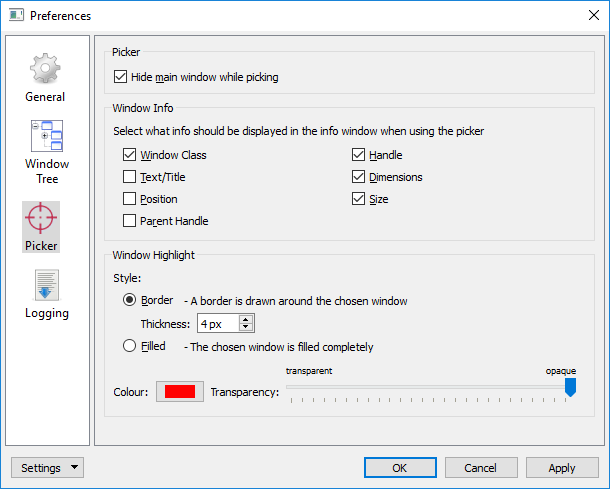
Task: Decrease thickness with the down arrow
Action: click(x=245, y=327)
